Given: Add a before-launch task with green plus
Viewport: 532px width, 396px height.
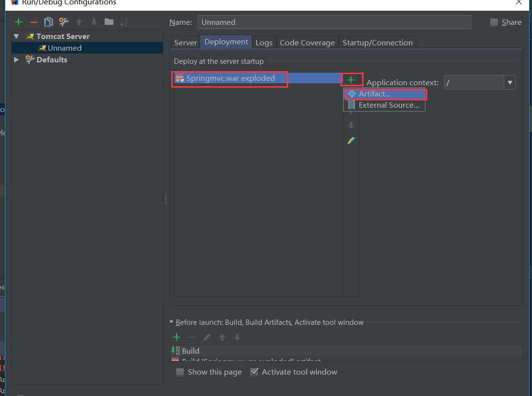Looking at the screenshot, I should (177, 337).
